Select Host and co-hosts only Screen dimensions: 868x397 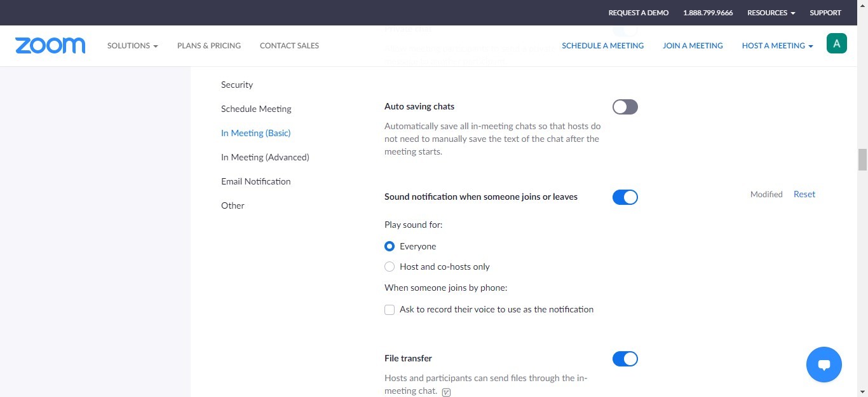point(390,267)
